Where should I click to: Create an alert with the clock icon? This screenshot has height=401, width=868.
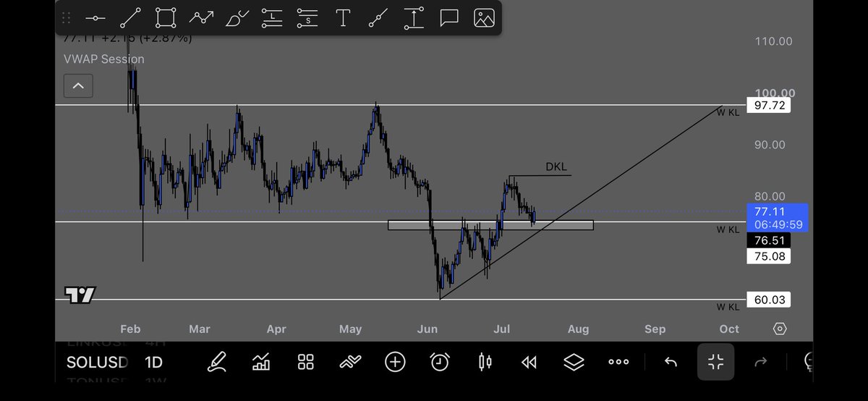(440, 362)
